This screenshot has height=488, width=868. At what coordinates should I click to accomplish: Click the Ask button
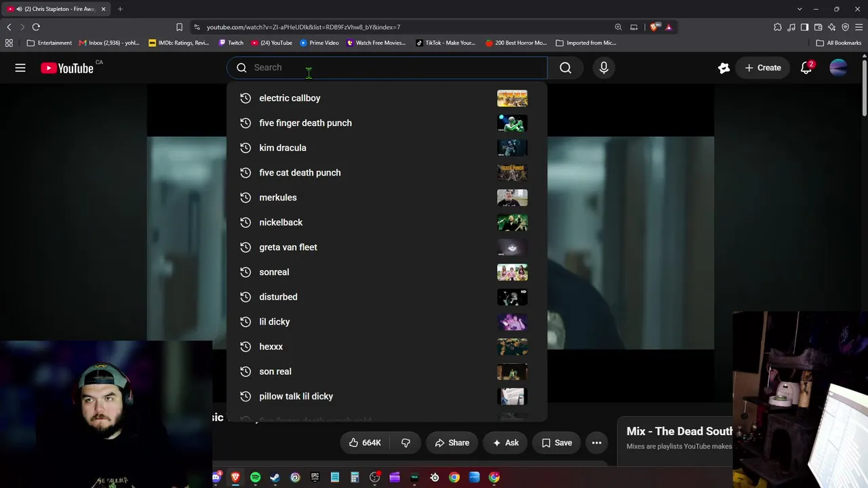pyautogui.click(x=505, y=443)
